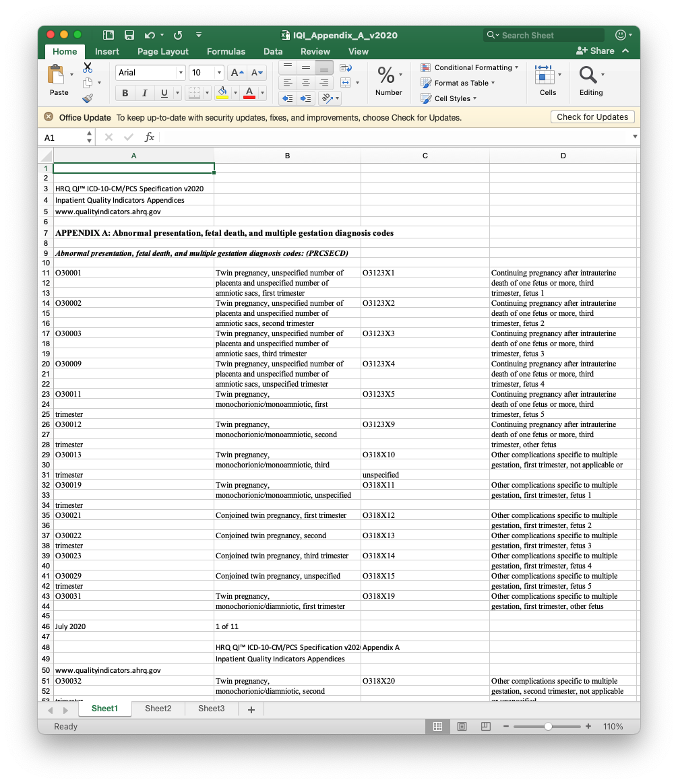
Task: Dismiss the Office Update banner
Action: pyautogui.click(x=49, y=117)
